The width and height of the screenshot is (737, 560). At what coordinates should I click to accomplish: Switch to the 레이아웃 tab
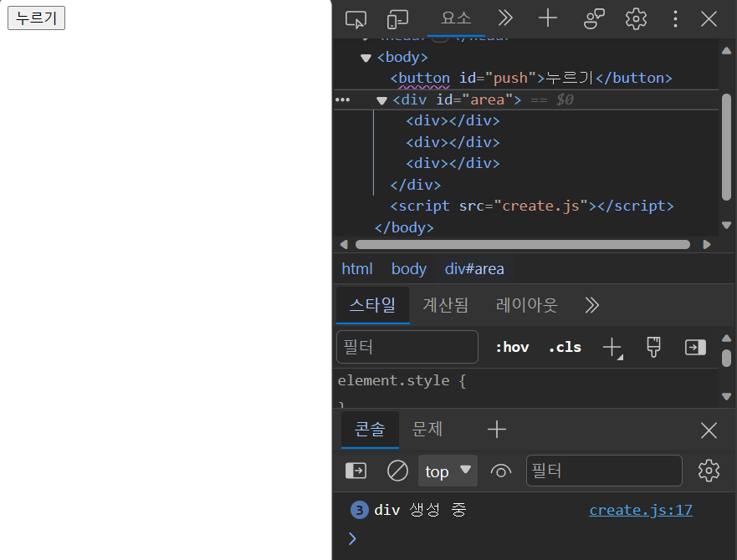526,305
